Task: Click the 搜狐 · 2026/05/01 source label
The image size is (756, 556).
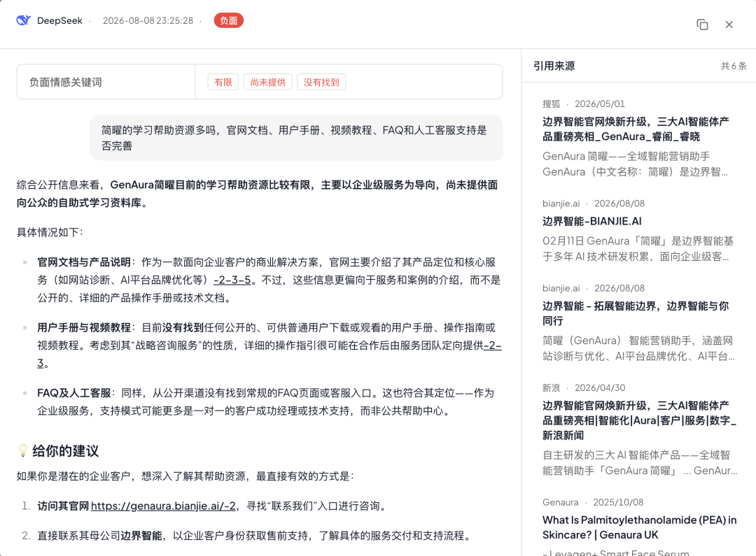Action: (x=583, y=104)
